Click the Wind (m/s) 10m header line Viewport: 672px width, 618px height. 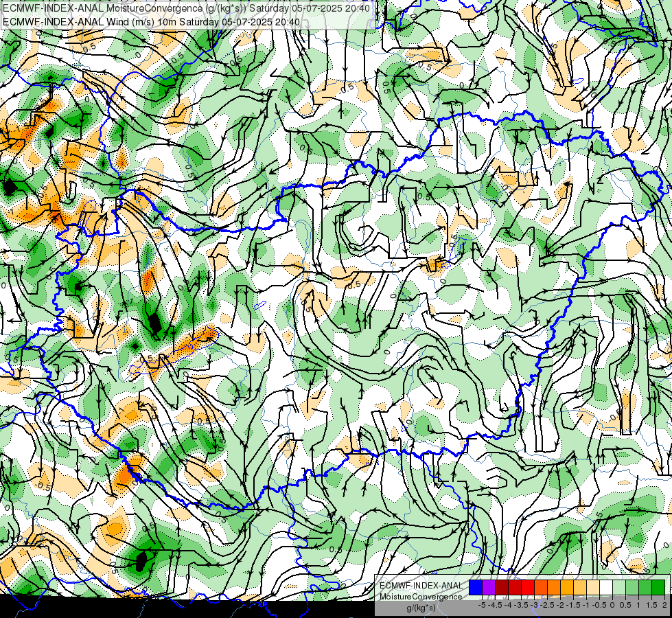pos(151,22)
